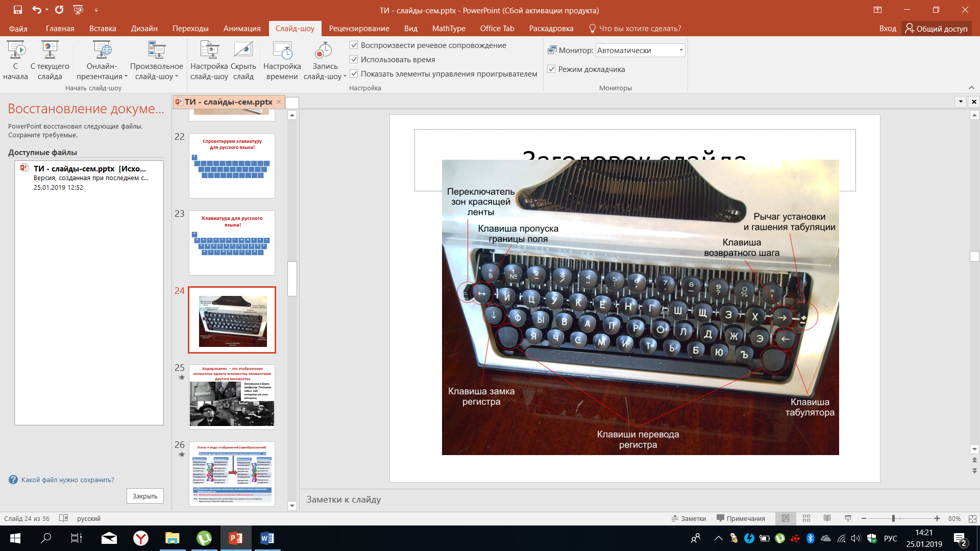
Task: Switch to Reading view icon
Action: [827, 518]
